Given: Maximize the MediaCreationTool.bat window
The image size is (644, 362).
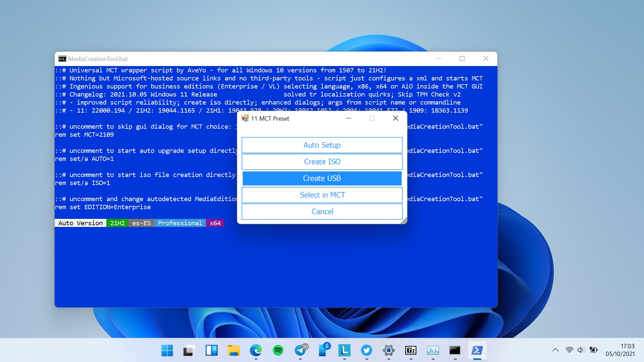Looking at the screenshot, I should click(462, 59).
